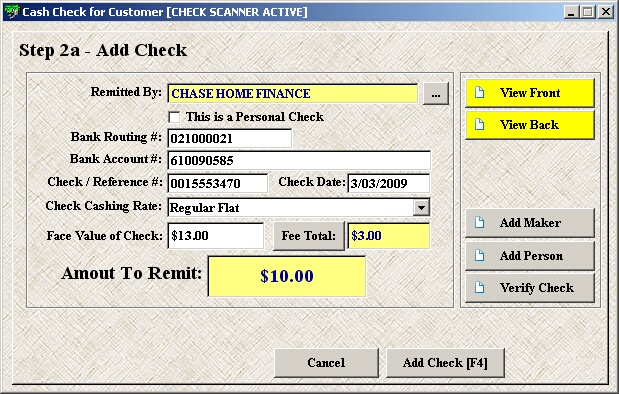The height and width of the screenshot is (394, 619).
Task: Click the Add Maker document icon
Action: (479, 222)
